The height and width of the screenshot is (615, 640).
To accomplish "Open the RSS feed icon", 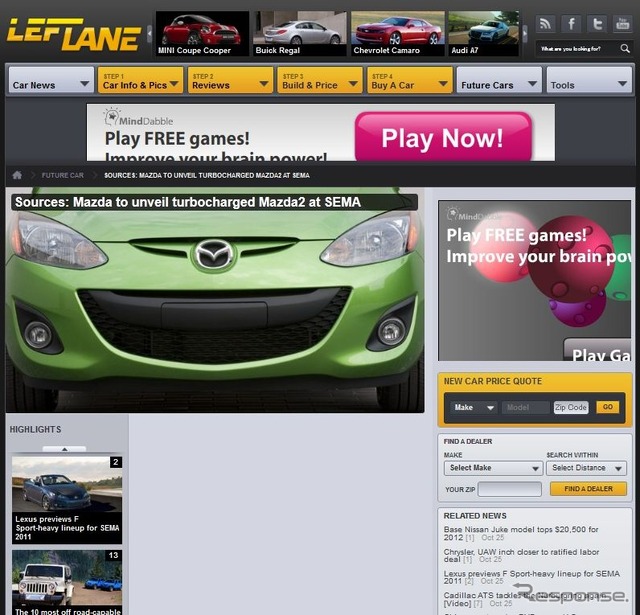I will [545, 24].
